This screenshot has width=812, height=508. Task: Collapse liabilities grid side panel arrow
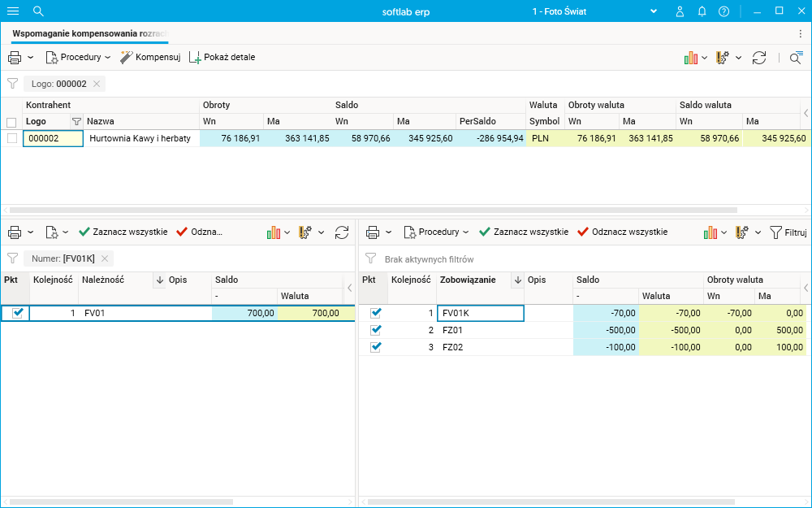click(x=806, y=288)
